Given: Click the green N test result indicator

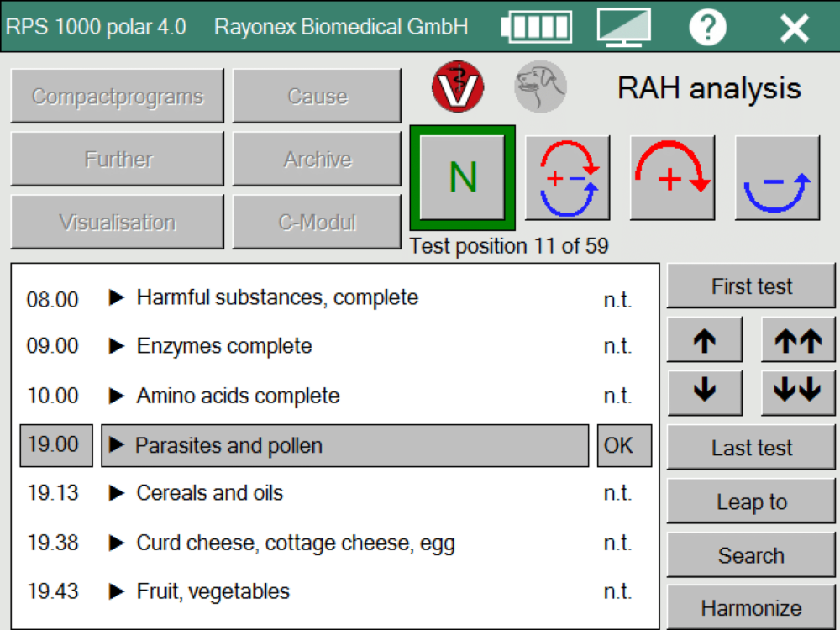Looking at the screenshot, I should click(x=461, y=176).
